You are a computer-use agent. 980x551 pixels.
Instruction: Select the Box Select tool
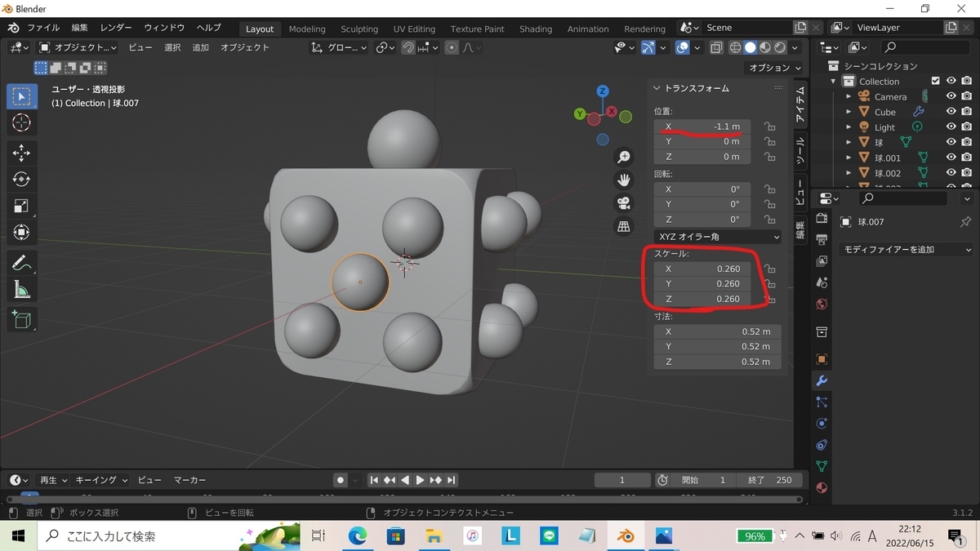pos(22,96)
